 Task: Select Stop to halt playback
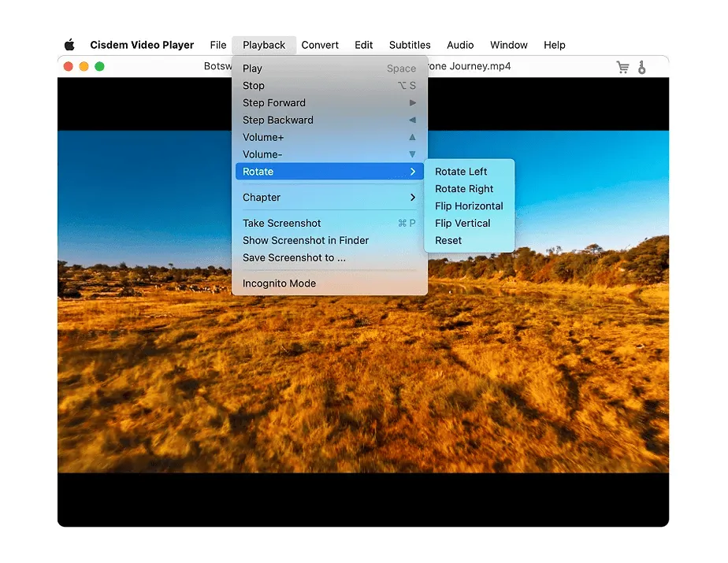pyautogui.click(x=253, y=85)
